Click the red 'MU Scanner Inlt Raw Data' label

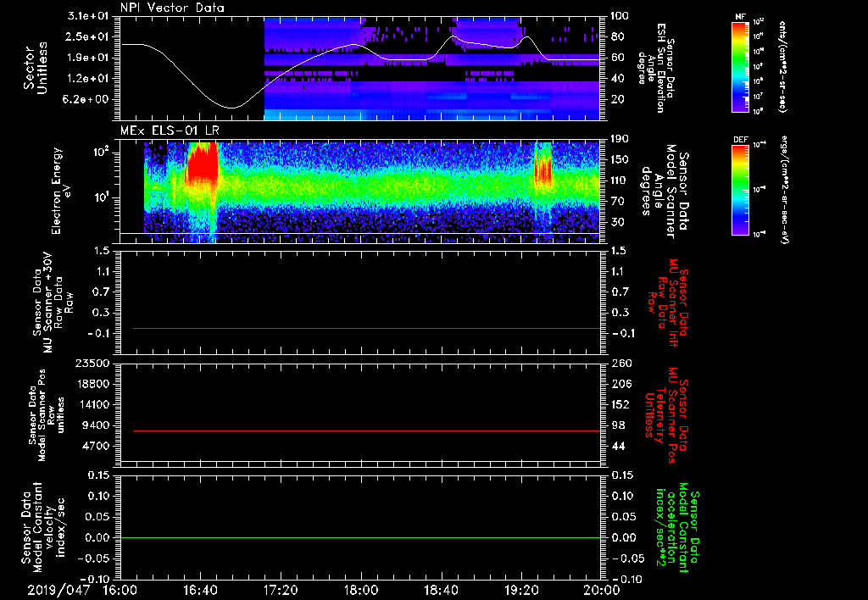click(669, 303)
